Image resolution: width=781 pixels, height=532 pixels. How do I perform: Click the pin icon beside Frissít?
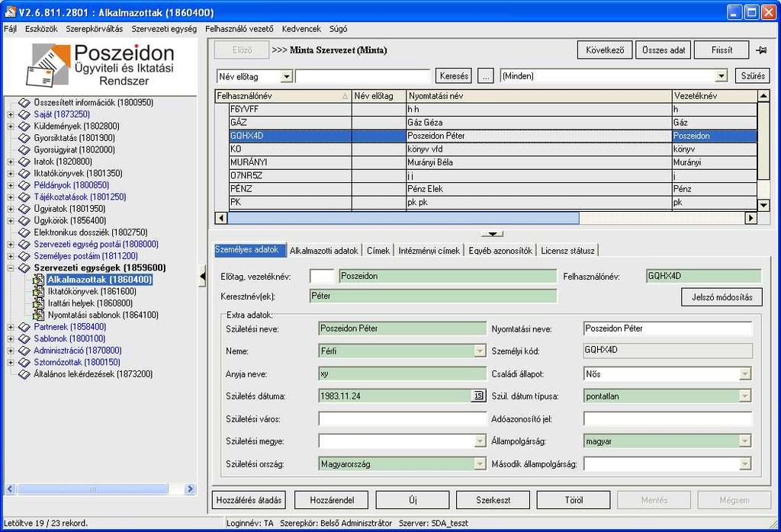pyautogui.click(x=760, y=50)
